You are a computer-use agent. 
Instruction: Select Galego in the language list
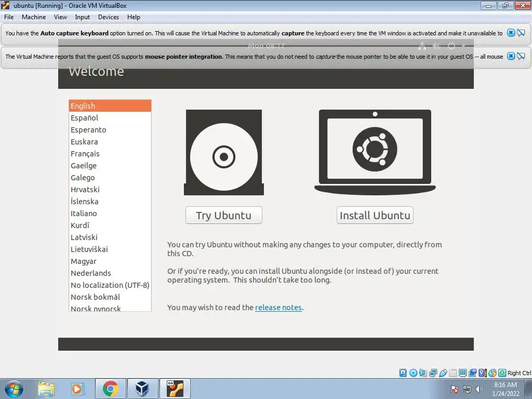110,178
